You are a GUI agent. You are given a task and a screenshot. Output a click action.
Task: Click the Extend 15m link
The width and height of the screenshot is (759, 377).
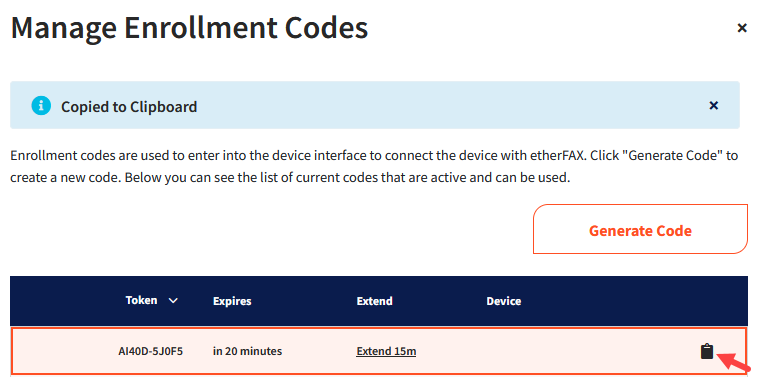coord(386,351)
